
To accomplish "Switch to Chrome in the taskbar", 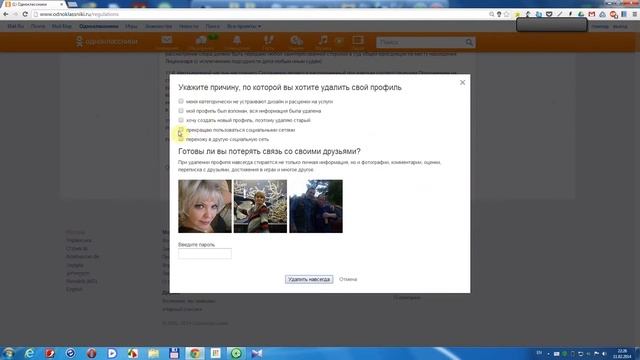I will tap(195, 353).
